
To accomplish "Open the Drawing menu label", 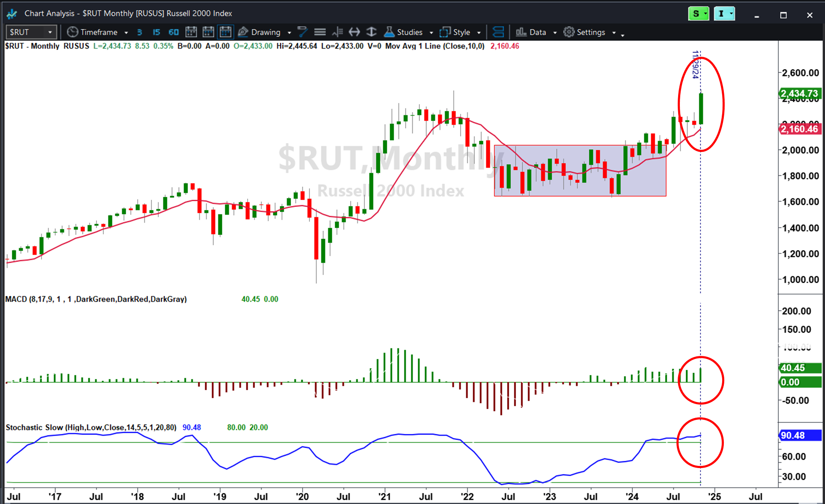I will coord(266,32).
